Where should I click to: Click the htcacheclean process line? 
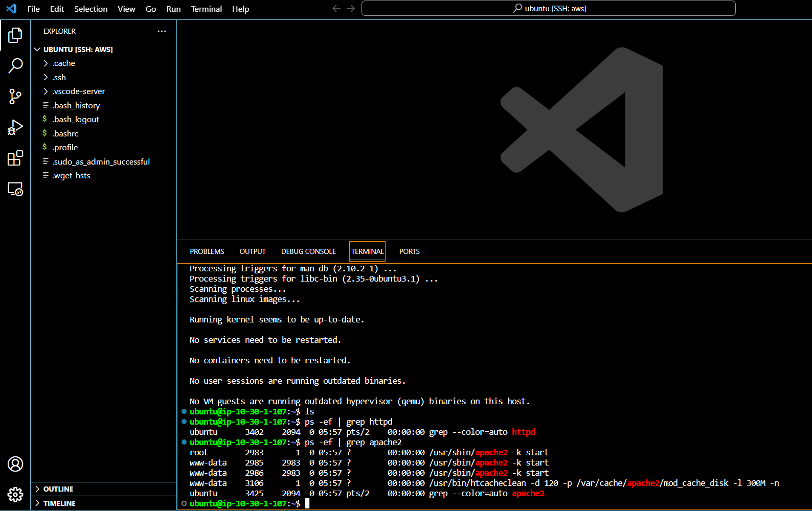click(x=484, y=483)
